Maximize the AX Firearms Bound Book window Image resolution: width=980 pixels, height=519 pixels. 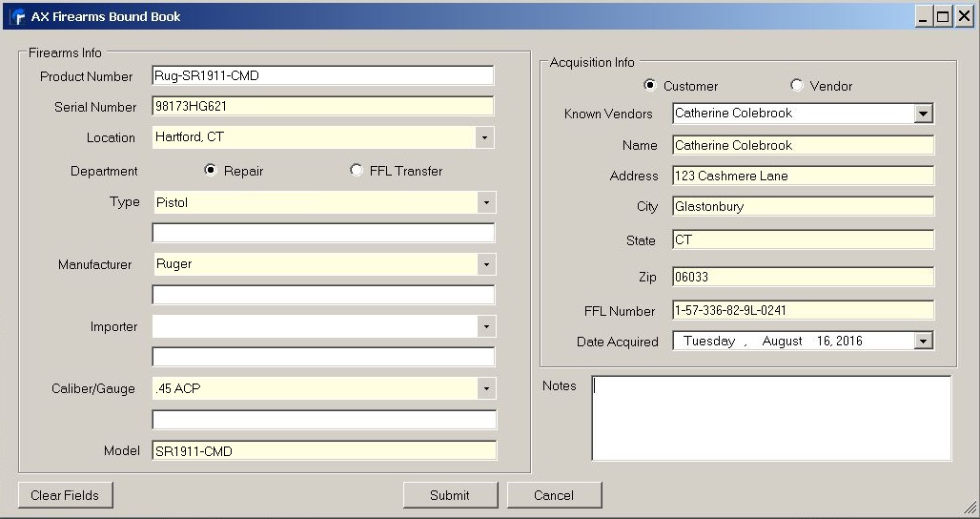pos(943,17)
